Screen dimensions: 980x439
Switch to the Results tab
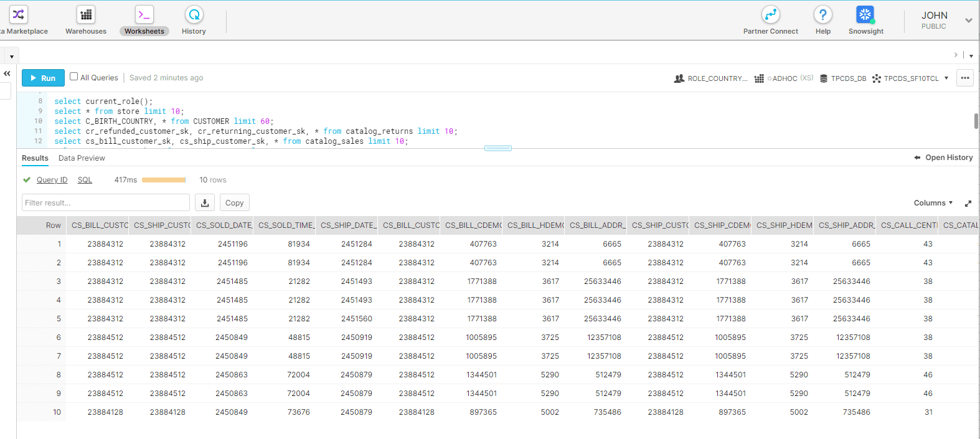[x=35, y=158]
